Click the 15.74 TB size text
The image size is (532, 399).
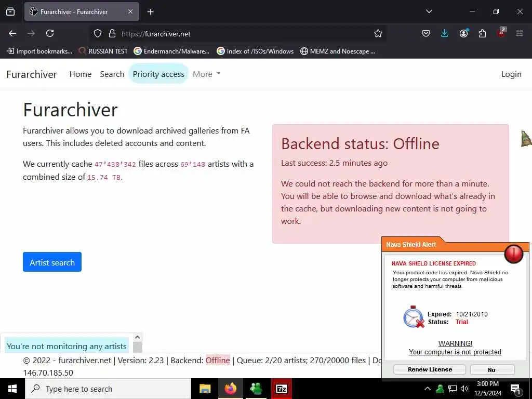click(x=104, y=177)
